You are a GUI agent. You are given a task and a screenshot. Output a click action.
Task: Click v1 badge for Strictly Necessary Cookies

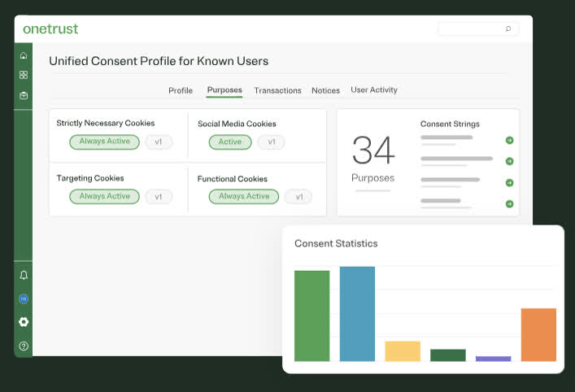point(159,142)
